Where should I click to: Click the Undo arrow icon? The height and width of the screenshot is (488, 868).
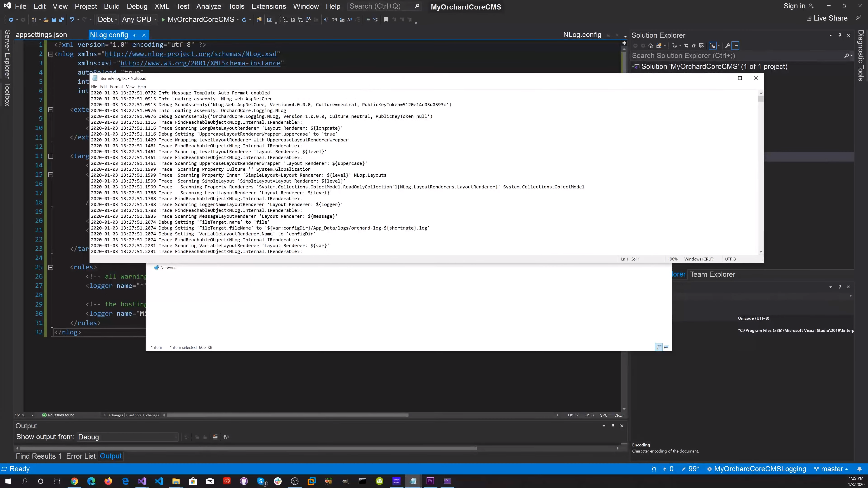(x=72, y=19)
